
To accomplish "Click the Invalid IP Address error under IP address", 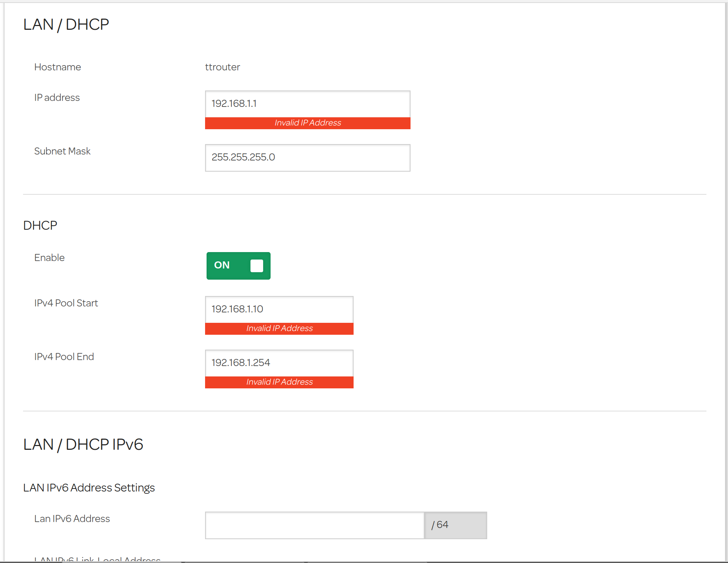I will [307, 123].
